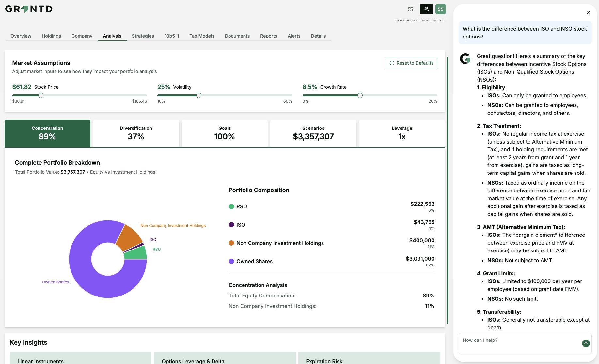Image resolution: width=599 pixels, height=364 pixels.
Task: Click the green send arrow in the chat
Action: coord(585,343)
